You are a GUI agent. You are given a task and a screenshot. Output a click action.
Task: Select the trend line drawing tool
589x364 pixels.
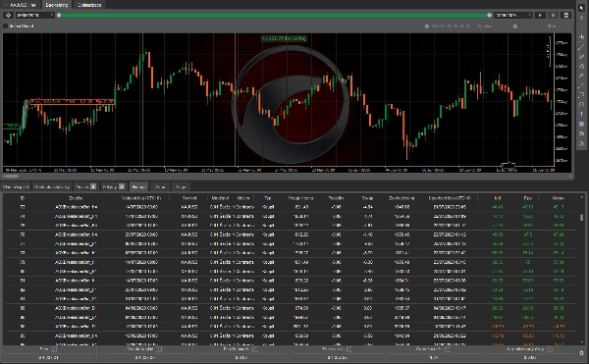[581, 47]
